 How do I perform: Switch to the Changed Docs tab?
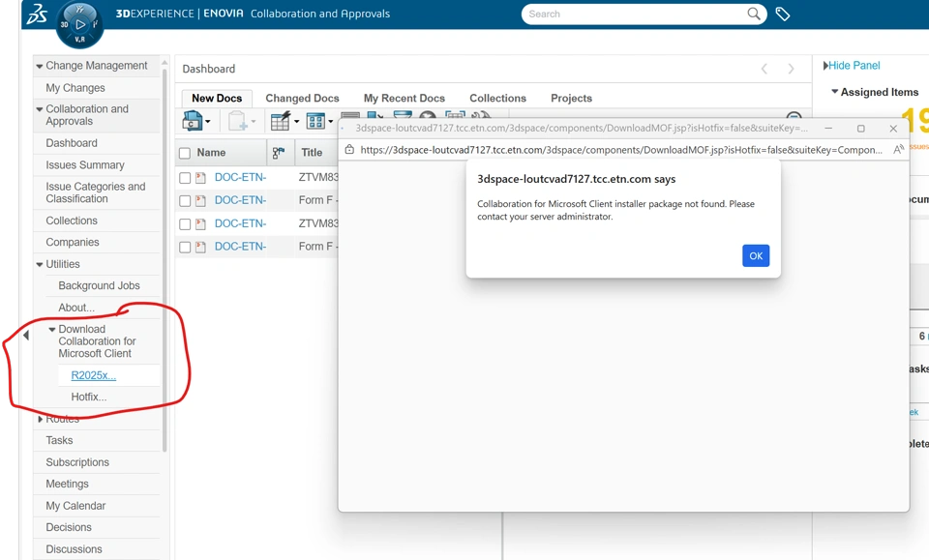(302, 99)
